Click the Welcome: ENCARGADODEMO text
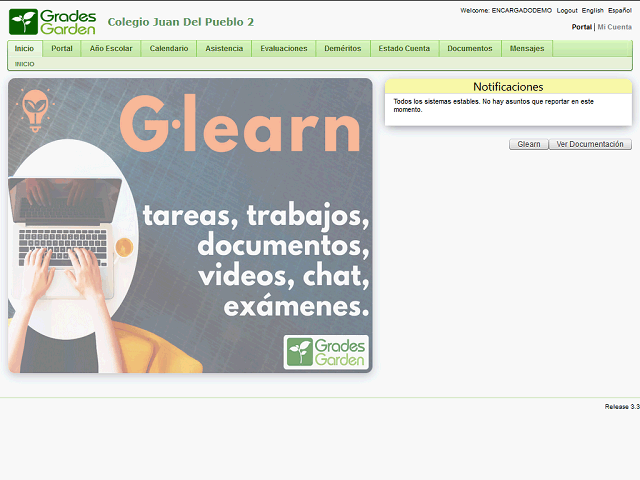The image size is (640, 480). coord(506,11)
